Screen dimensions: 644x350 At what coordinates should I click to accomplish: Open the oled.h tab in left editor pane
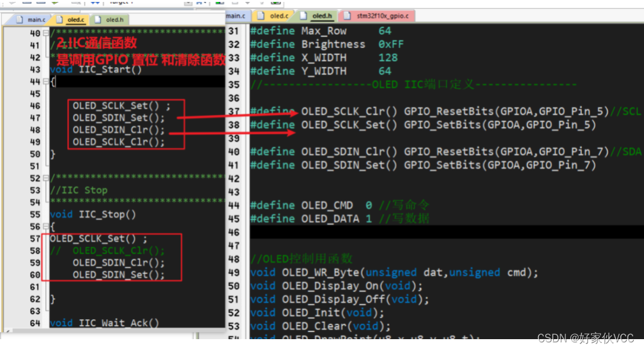[109, 19]
